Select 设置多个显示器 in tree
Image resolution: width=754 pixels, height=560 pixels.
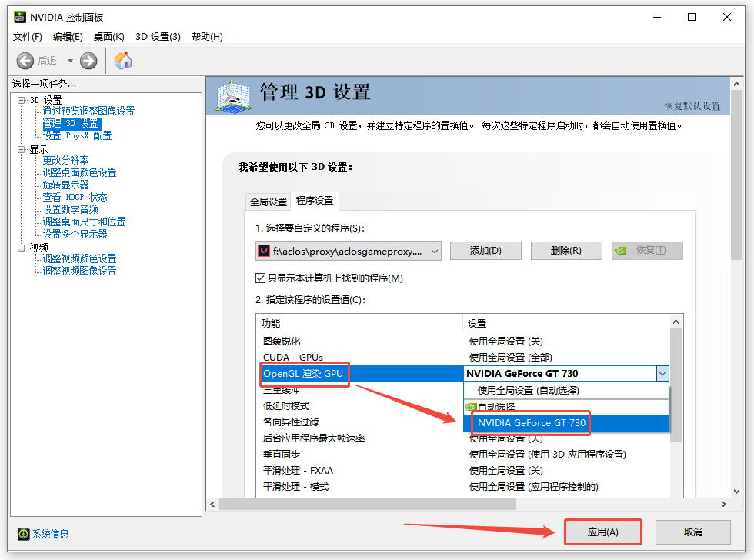[x=75, y=234]
